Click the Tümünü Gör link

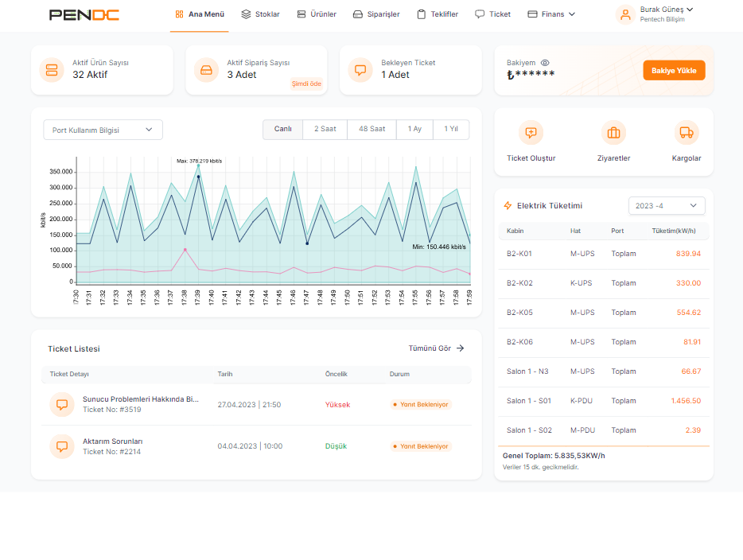pyautogui.click(x=436, y=348)
